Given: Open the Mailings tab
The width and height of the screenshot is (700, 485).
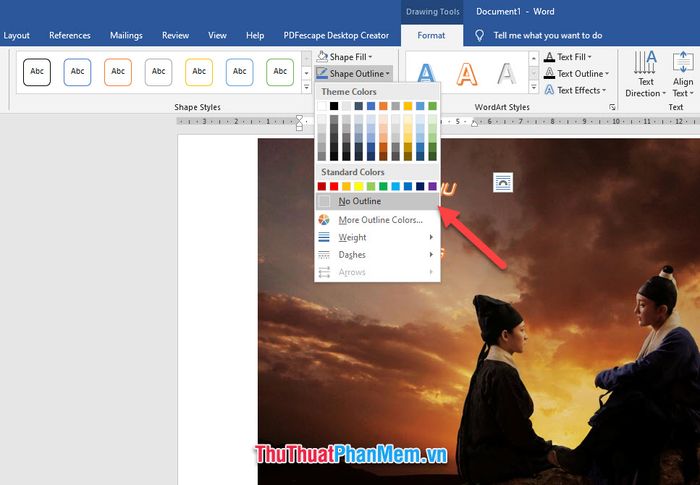Looking at the screenshot, I should (x=126, y=35).
